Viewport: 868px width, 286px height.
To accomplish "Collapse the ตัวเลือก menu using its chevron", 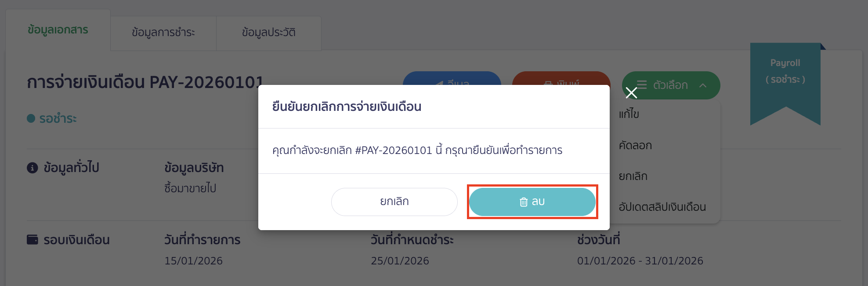I will point(703,85).
